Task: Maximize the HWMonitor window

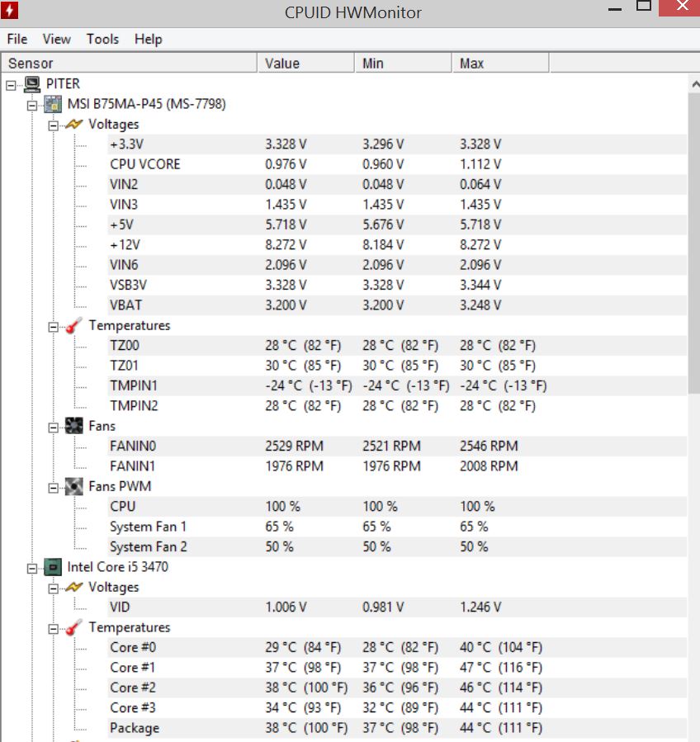Action: pyautogui.click(x=643, y=7)
